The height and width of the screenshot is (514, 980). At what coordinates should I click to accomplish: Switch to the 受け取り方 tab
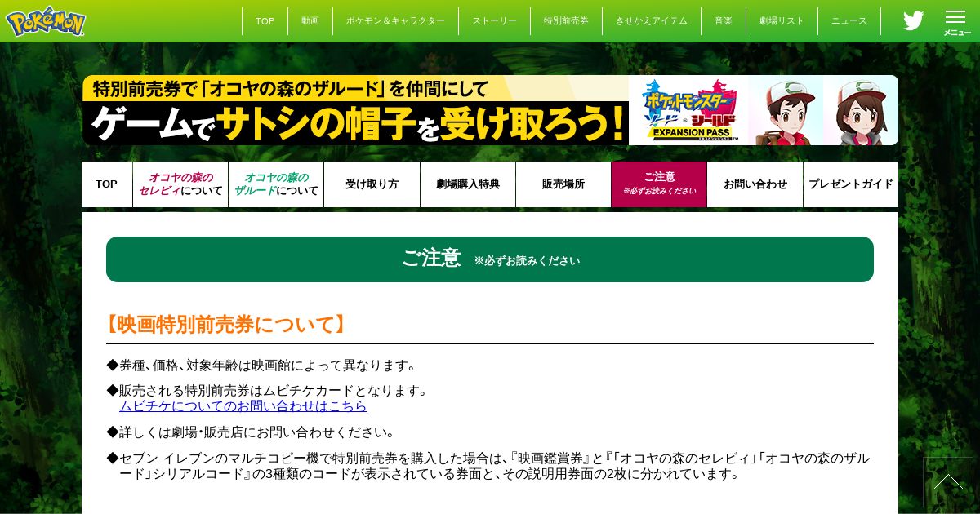(x=372, y=184)
